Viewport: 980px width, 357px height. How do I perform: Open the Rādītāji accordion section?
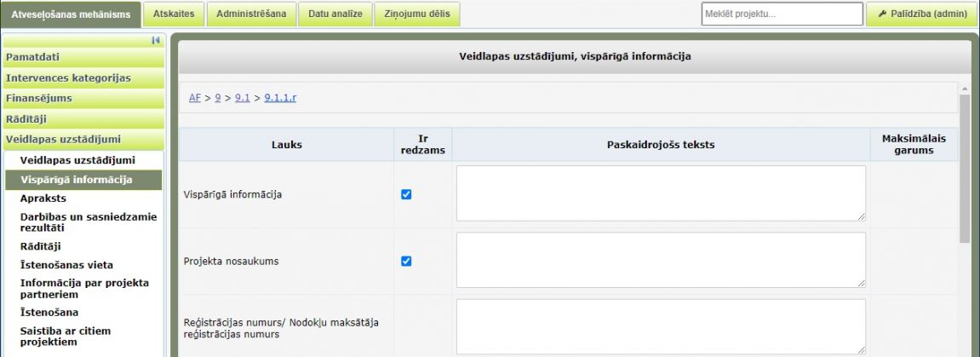pyautogui.click(x=83, y=118)
